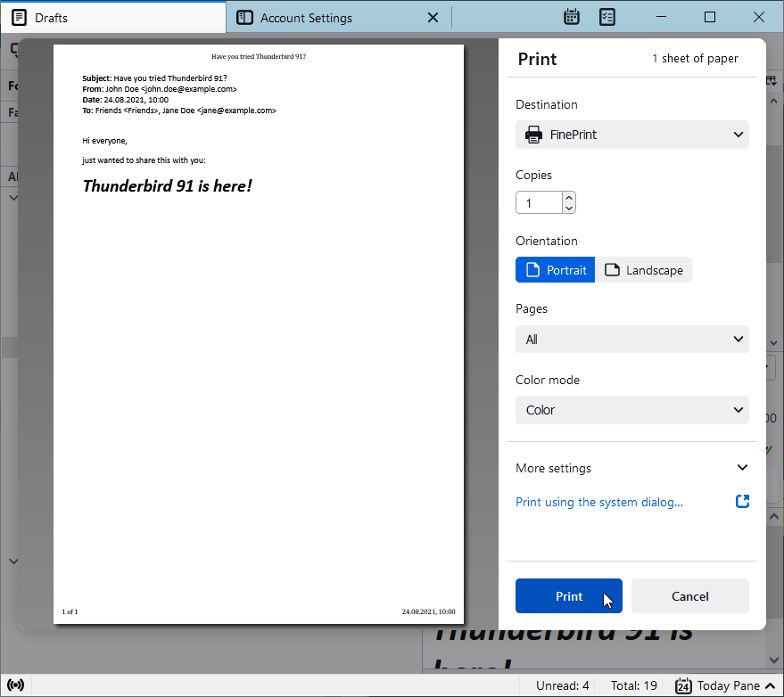This screenshot has height=697, width=784.
Task: Open the FinePrint destination dropdown
Action: click(632, 135)
